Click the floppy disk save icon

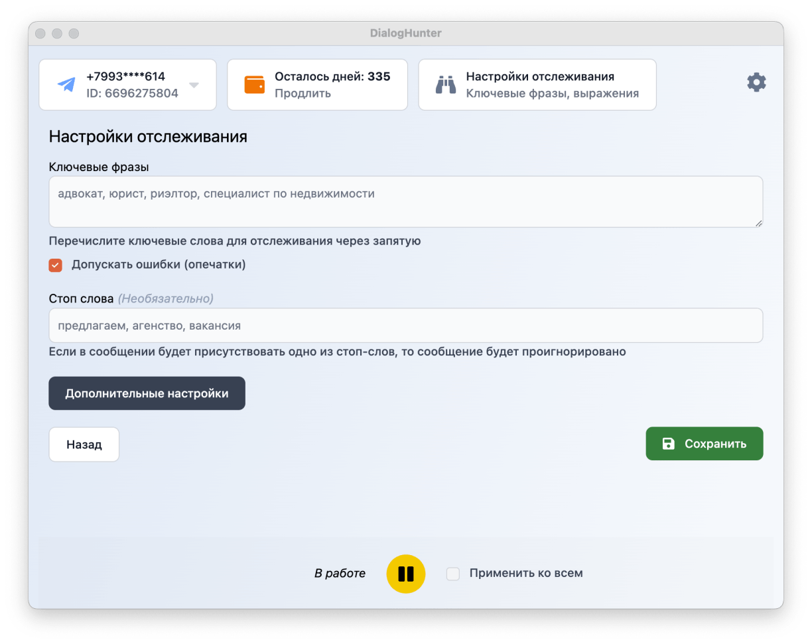pos(669,444)
